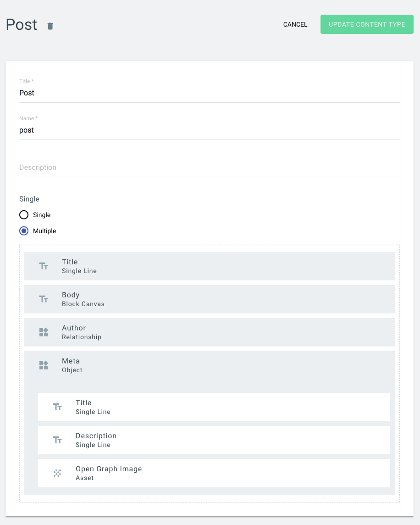Click the Block Canvas icon on the Body field
This screenshot has height=525, width=420.
(x=44, y=299)
